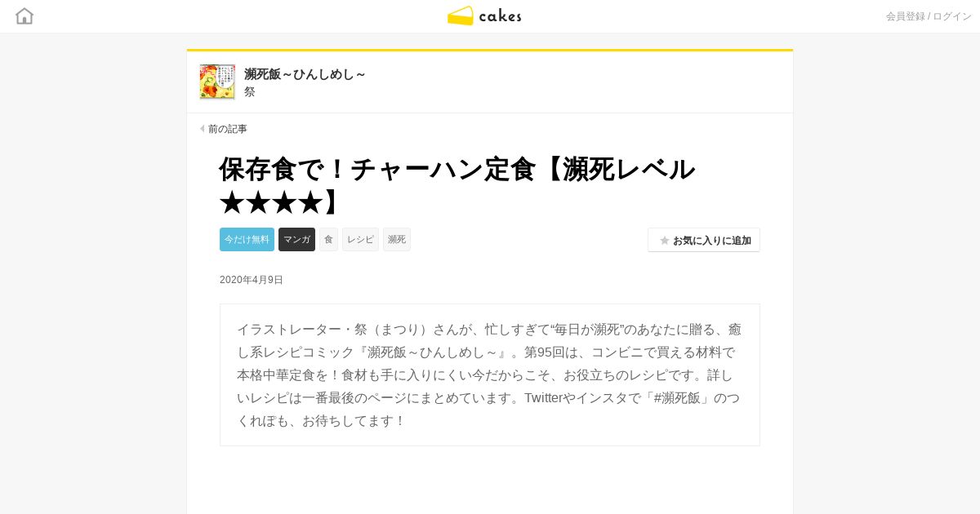Go to 前の記事 previous article
This screenshot has height=514, width=980.
(x=227, y=129)
